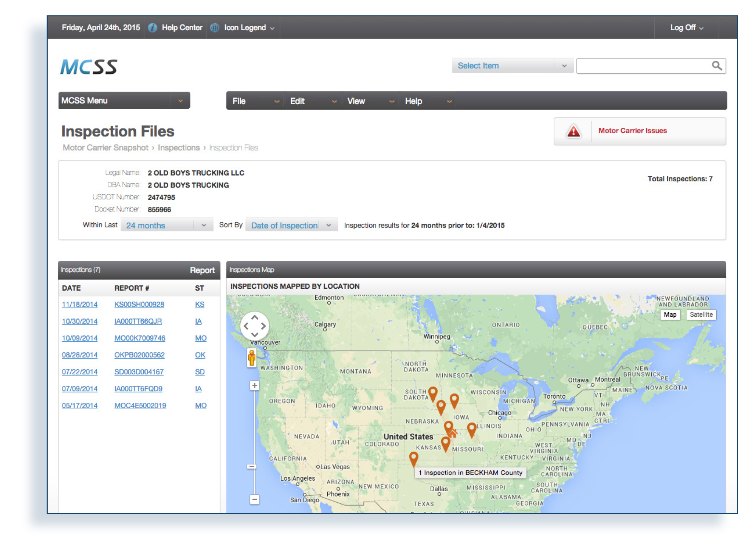
Task: Click the 05/17/2014 inspection date
Action: click(80, 406)
